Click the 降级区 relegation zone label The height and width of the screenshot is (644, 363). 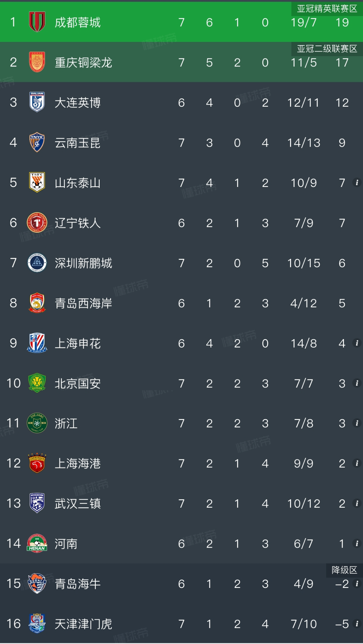[x=344, y=570]
